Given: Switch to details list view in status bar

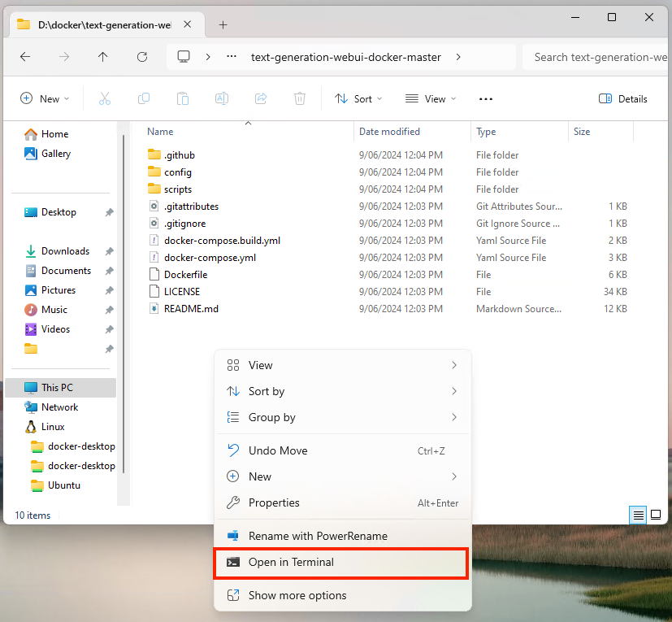Looking at the screenshot, I should pyautogui.click(x=638, y=515).
